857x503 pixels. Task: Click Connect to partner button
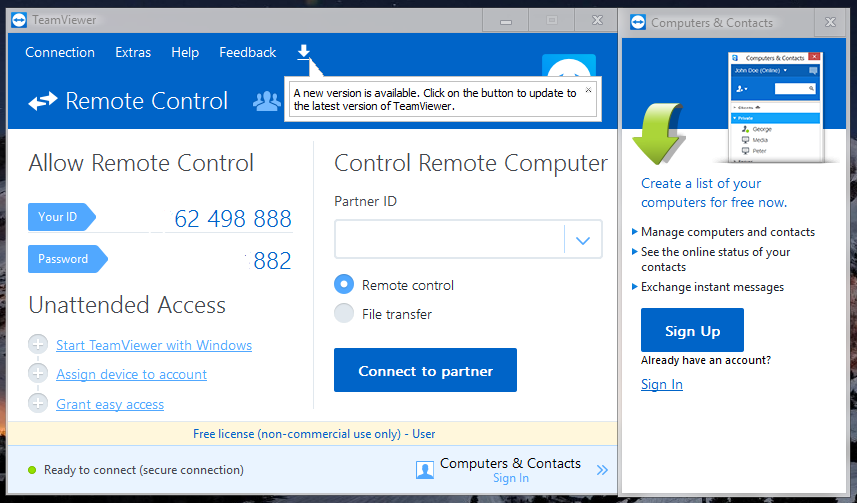425,370
